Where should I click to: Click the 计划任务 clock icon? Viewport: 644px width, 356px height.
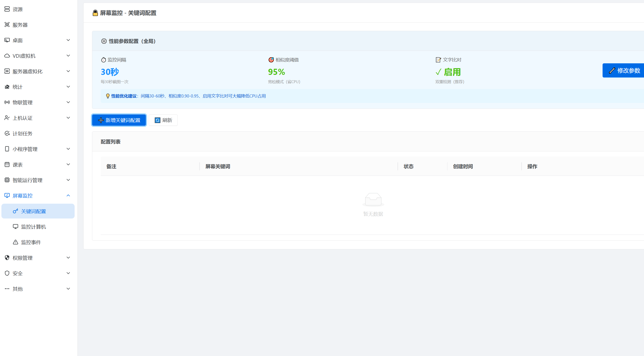[7, 133]
